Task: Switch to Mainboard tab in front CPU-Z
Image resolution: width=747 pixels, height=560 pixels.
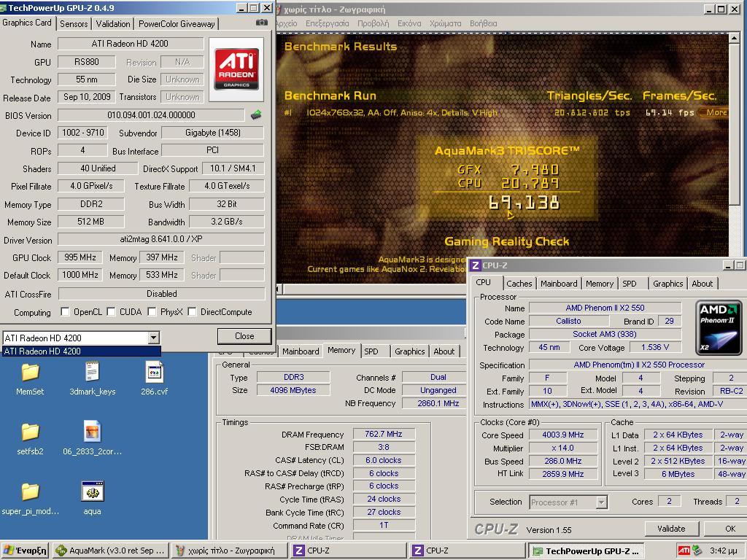Action: click(x=559, y=284)
